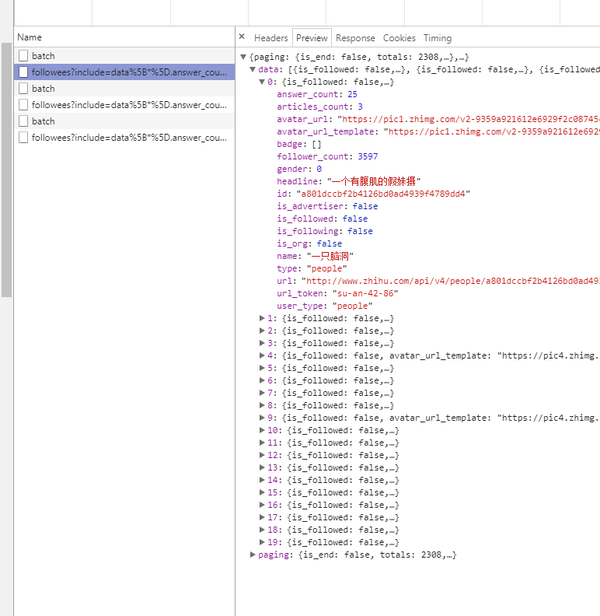
Task: Click file icon of first batch row
Action: click(23, 56)
